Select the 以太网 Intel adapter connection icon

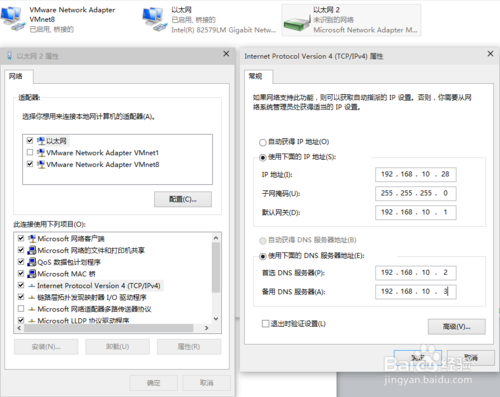155,19
